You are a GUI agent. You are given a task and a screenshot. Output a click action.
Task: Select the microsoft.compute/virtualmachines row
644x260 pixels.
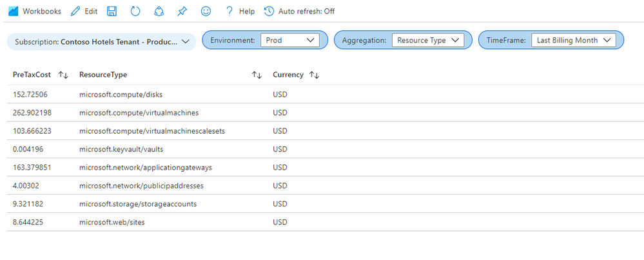click(x=326, y=112)
